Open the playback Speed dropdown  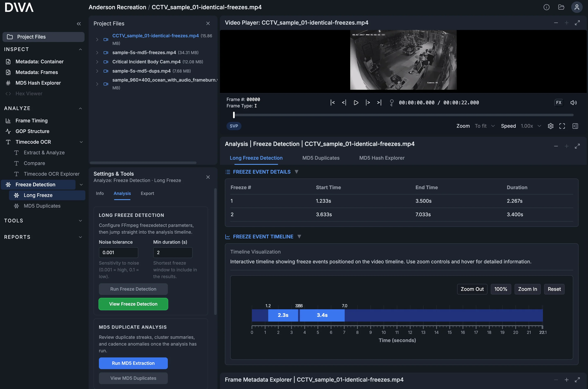coord(531,126)
